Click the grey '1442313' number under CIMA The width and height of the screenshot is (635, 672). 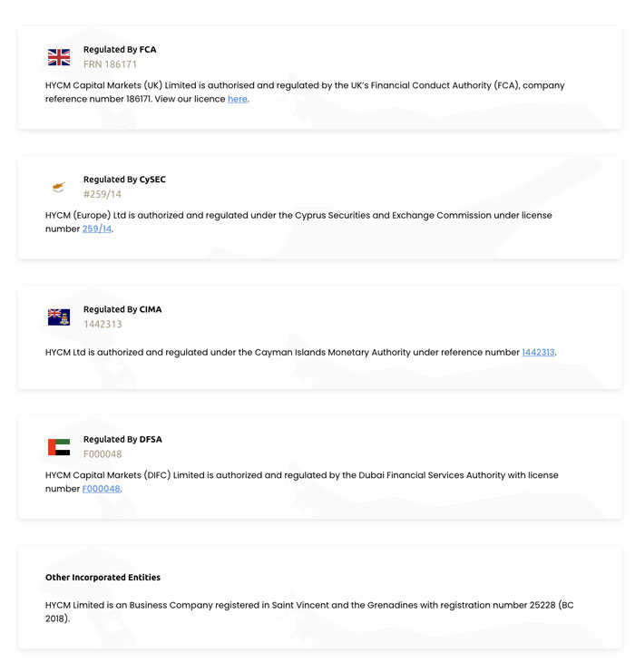pos(103,324)
